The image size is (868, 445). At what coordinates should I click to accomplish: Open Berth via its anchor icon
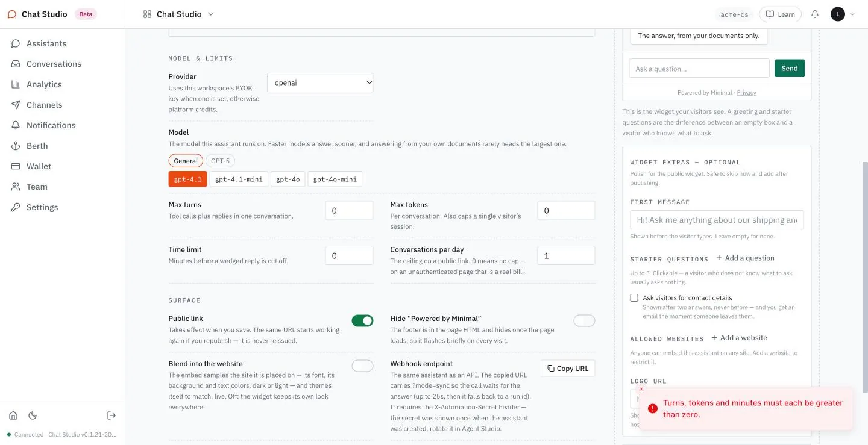coord(16,146)
